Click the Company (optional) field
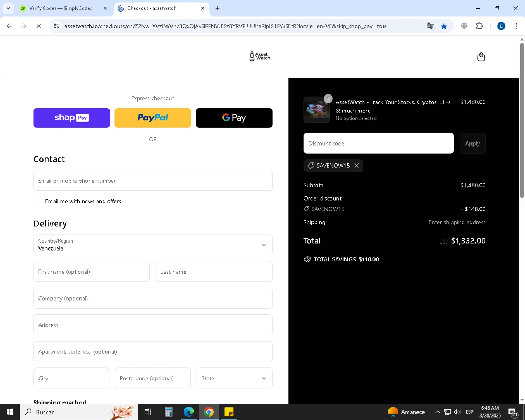Viewport: 525px width, 420px height. click(x=153, y=298)
